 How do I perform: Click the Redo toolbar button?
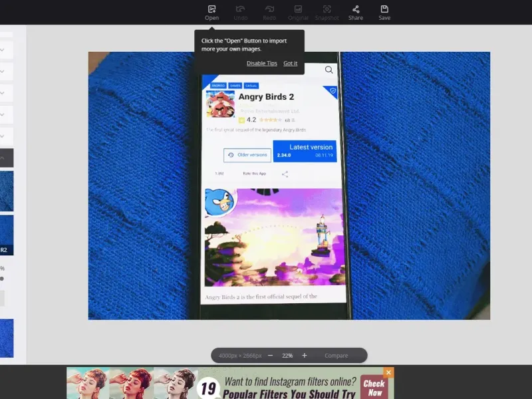269,13
